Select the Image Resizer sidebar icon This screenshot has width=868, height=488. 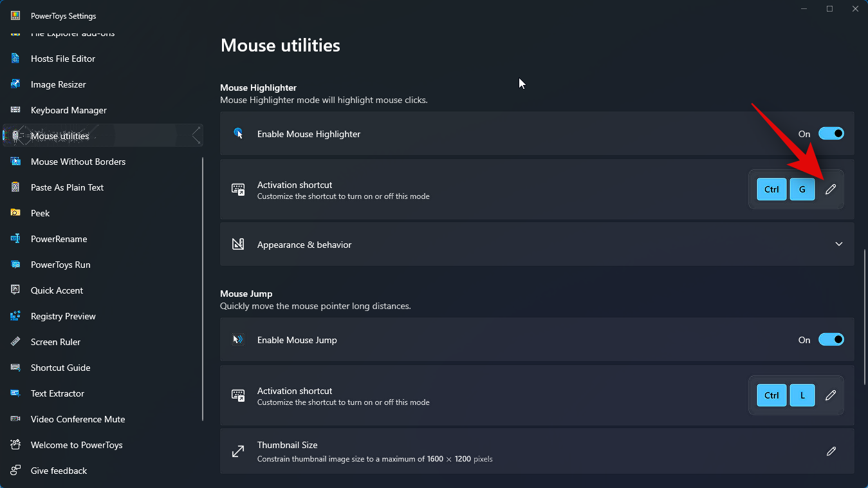tap(15, 84)
